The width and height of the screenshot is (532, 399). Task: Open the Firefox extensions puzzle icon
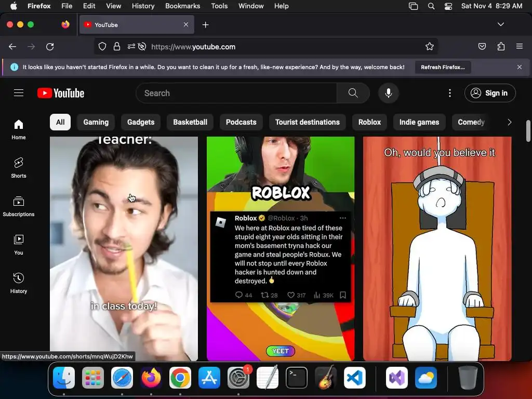coord(501,47)
